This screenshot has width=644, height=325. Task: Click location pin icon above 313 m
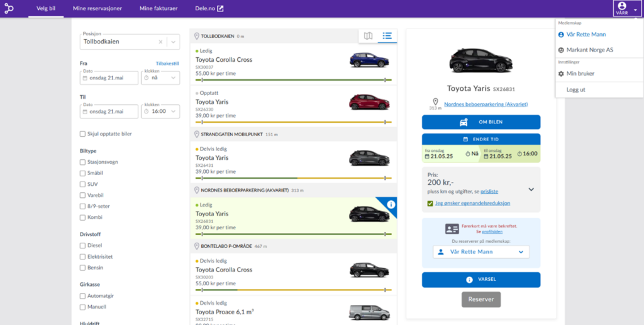tap(435, 101)
